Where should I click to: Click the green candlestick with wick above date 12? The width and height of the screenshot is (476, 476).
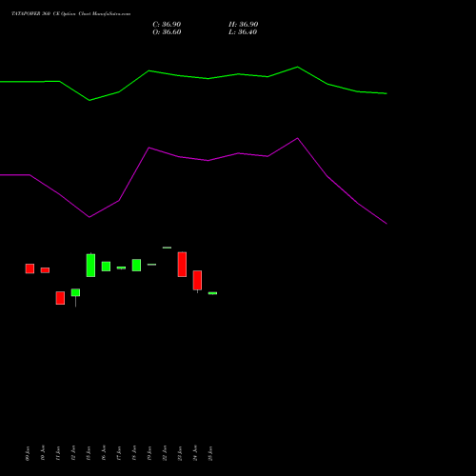pos(75,292)
